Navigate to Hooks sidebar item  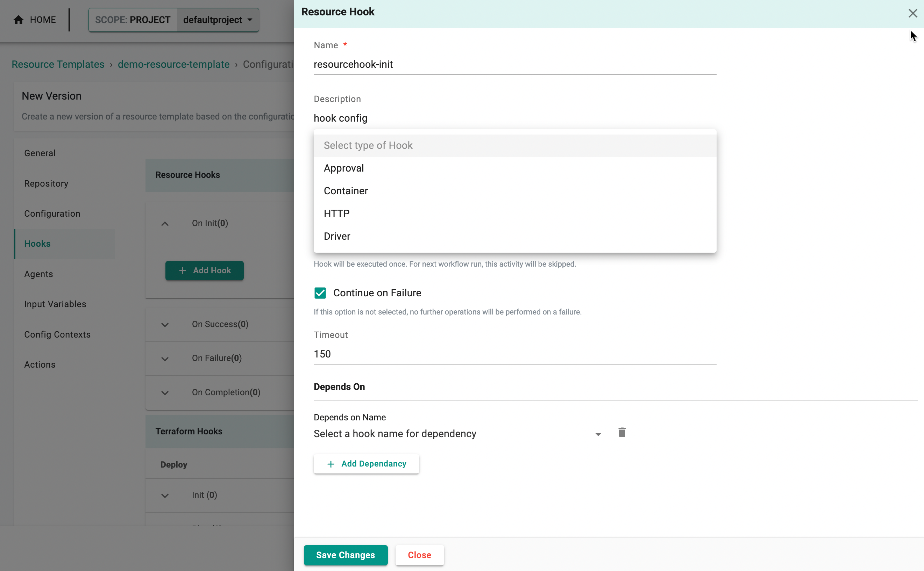(36, 243)
